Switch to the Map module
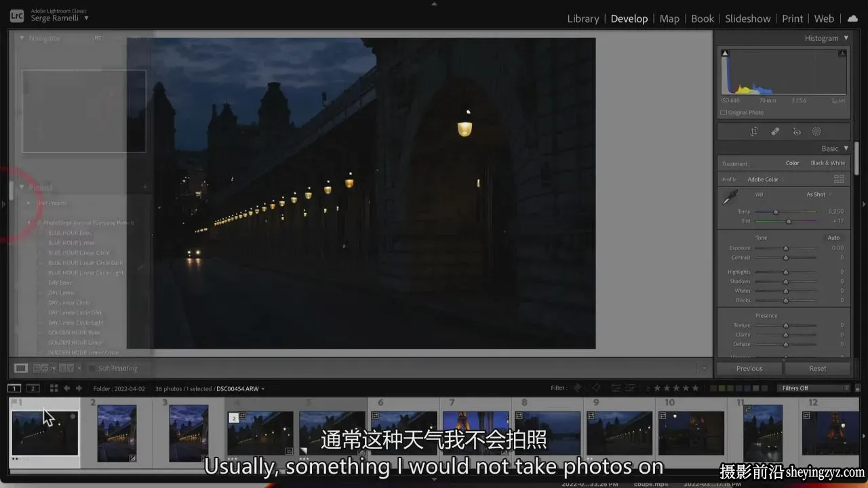 point(669,18)
